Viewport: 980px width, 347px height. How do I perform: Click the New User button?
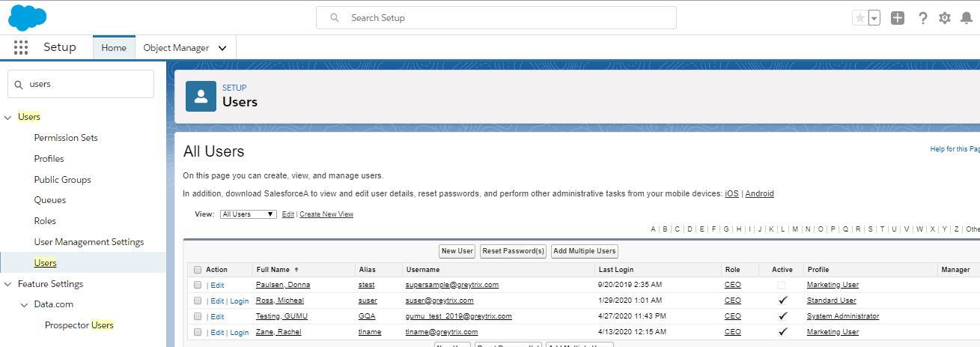(x=457, y=251)
